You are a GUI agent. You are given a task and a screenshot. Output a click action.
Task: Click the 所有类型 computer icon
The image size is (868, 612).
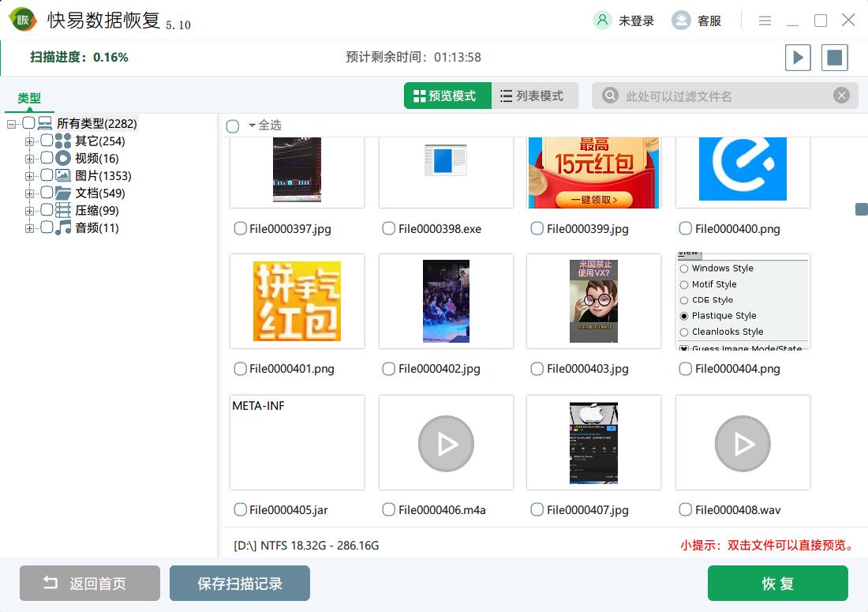click(x=46, y=123)
